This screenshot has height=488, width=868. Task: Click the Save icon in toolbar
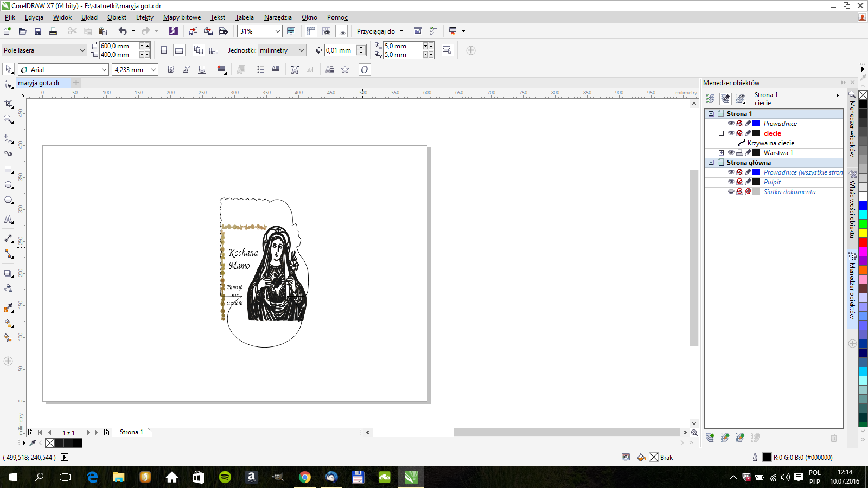coord(38,31)
